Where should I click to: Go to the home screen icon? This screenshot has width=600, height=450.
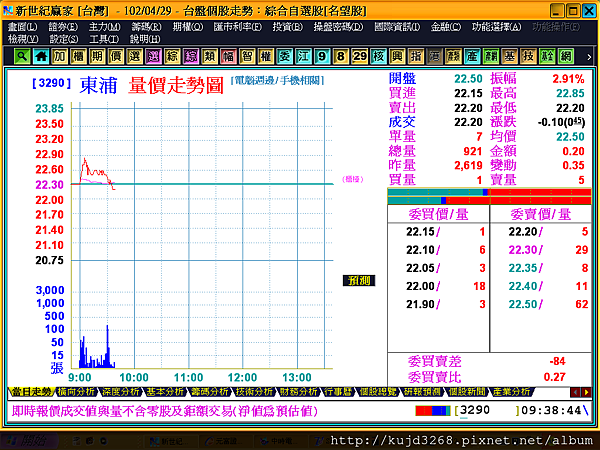click(41, 57)
